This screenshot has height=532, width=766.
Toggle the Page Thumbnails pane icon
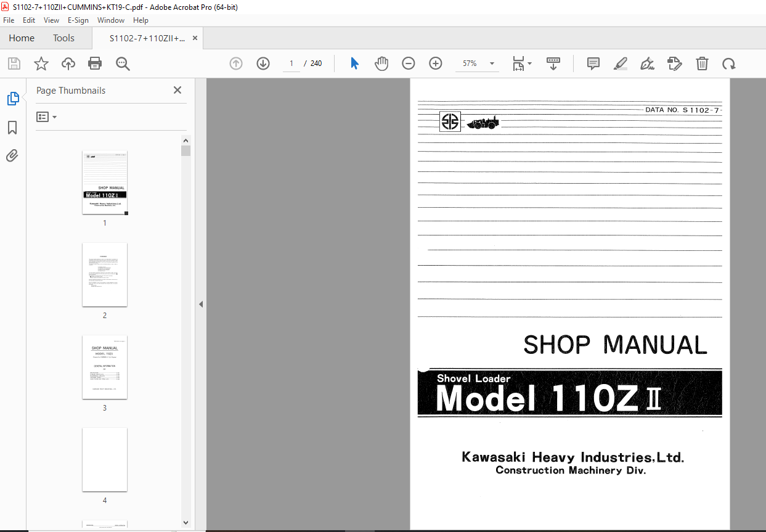pyautogui.click(x=13, y=99)
